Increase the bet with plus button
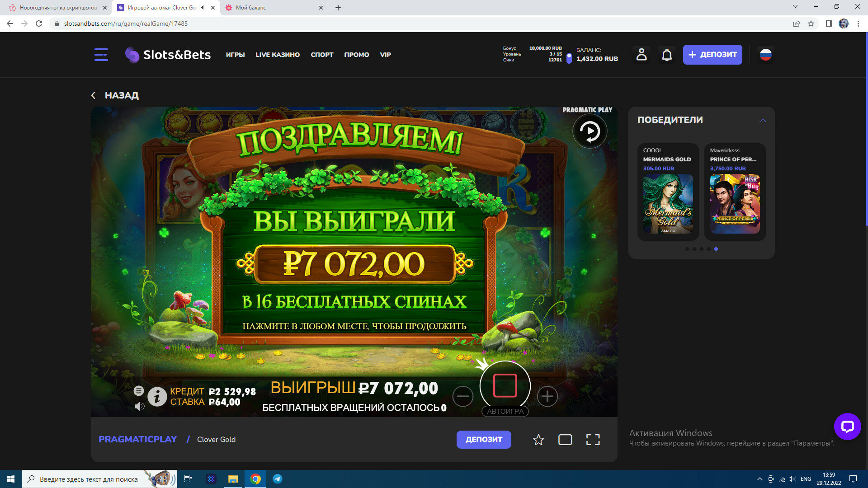Screen dimensions: 868x488 coord(547,397)
